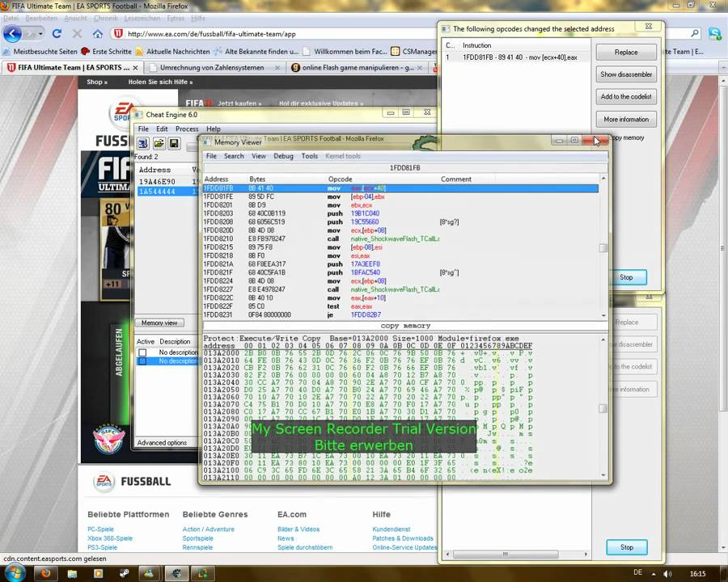
Task: Show hidden tray icons arrow
Action: [x=654, y=574]
